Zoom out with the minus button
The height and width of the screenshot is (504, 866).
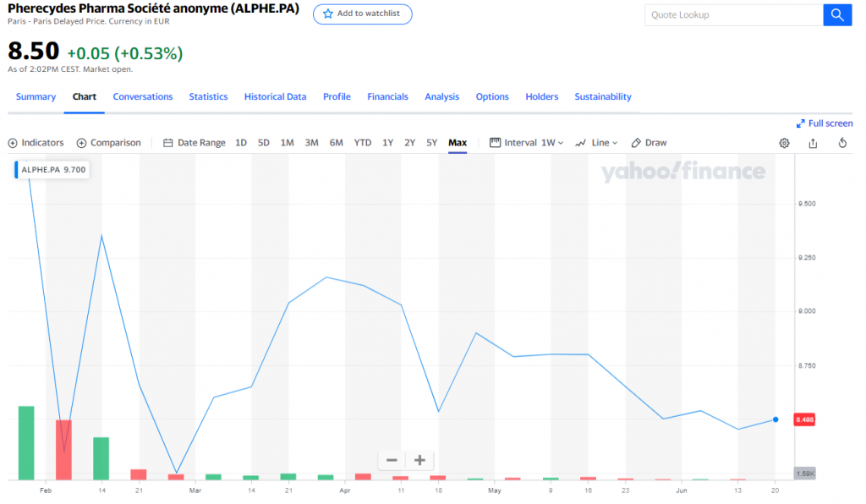coord(392,460)
